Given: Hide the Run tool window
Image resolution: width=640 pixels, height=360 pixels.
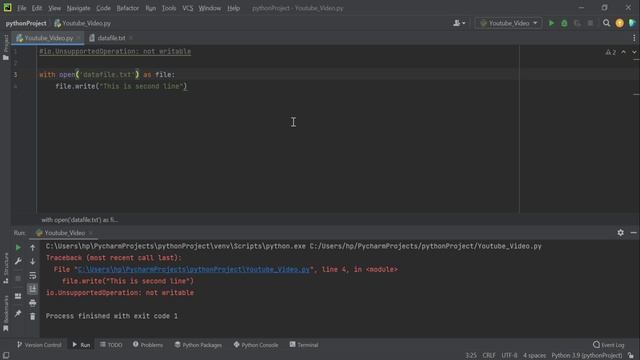Looking at the screenshot, I should point(633,233).
